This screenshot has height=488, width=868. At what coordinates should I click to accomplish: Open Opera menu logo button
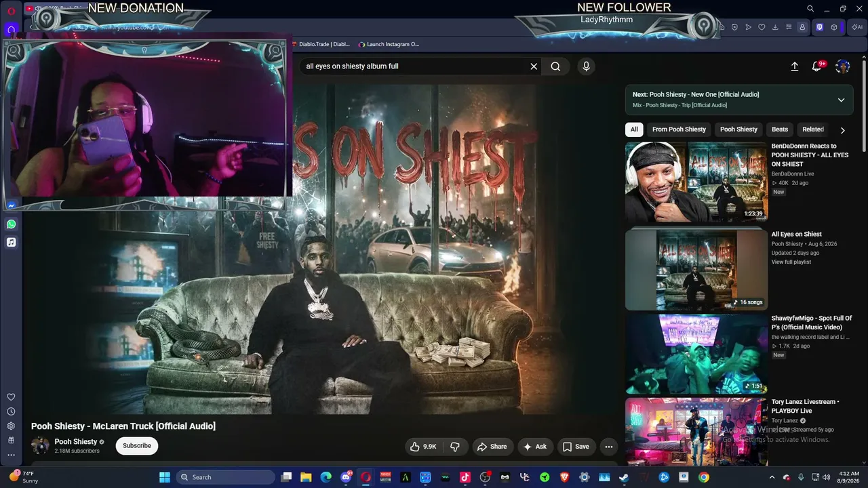click(11, 9)
